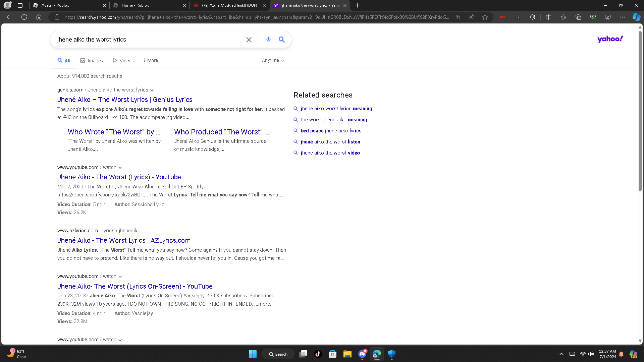This screenshot has height=362, width=644.
Task: Open 'Who Wrote "The Worst"' sublink
Action: pos(114,132)
